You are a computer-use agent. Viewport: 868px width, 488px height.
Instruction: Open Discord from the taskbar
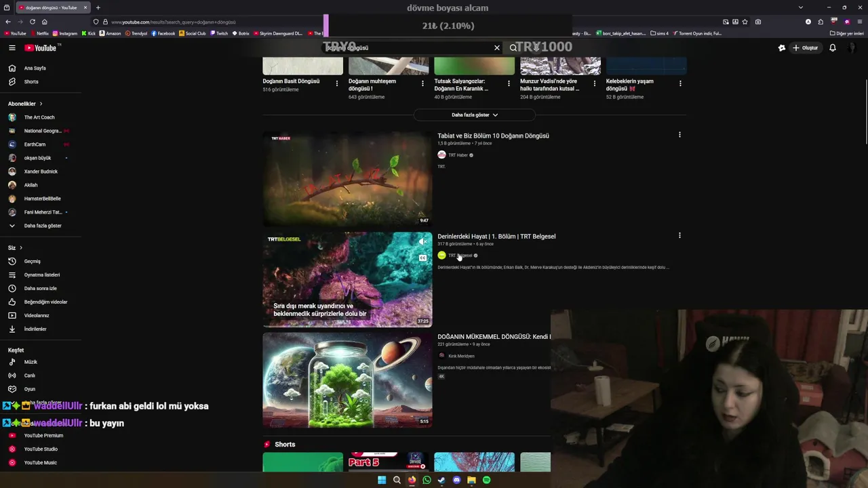tap(456, 480)
